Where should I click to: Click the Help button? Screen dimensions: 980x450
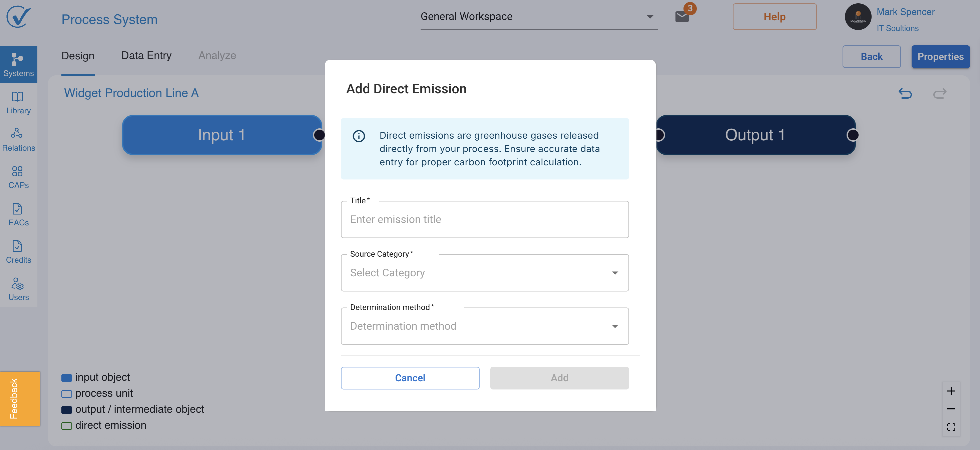click(774, 17)
